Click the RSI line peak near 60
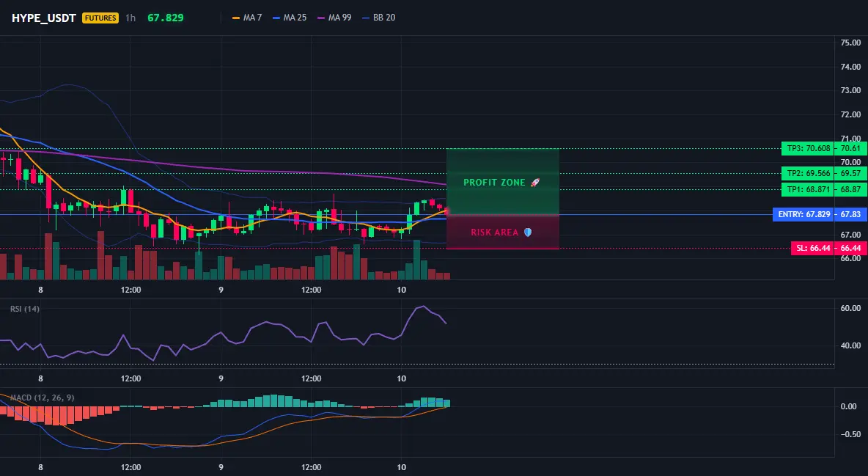The image size is (868, 476). pyautogui.click(x=423, y=307)
